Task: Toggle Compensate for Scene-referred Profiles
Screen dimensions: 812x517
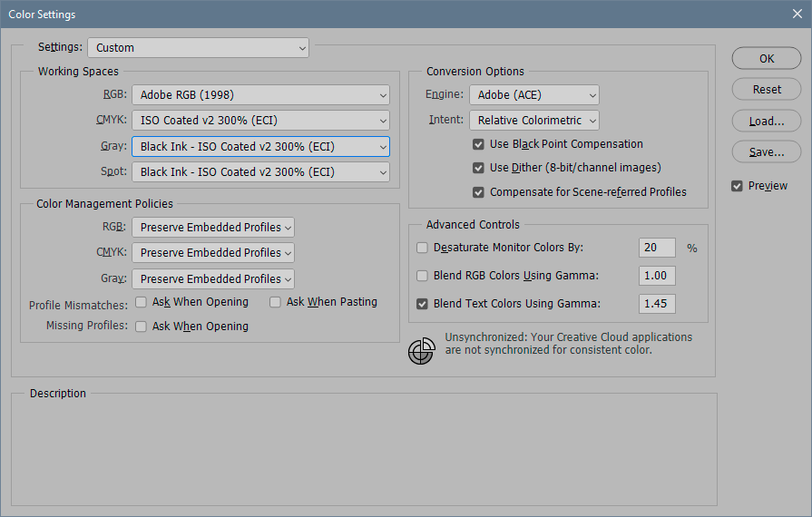Action: [478, 192]
